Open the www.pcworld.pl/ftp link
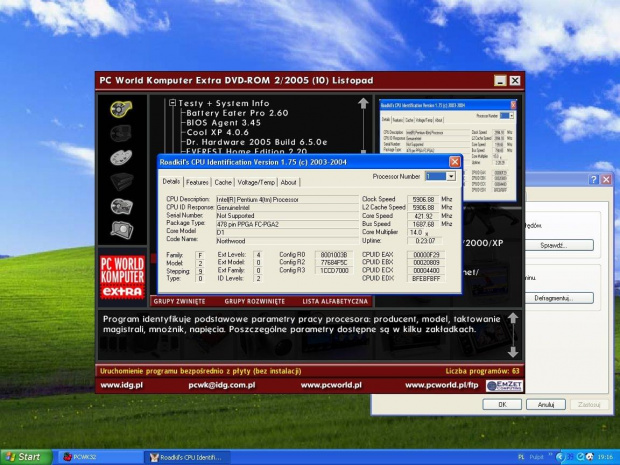 (x=442, y=385)
